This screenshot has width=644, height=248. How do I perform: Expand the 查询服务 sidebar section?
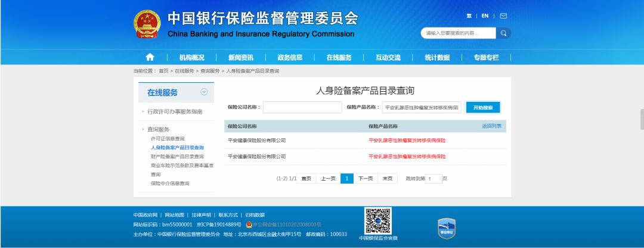pos(158,129)
